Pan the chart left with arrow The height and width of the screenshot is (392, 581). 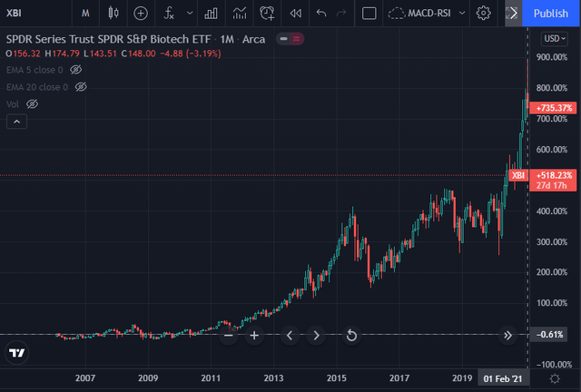coord(290,336)
